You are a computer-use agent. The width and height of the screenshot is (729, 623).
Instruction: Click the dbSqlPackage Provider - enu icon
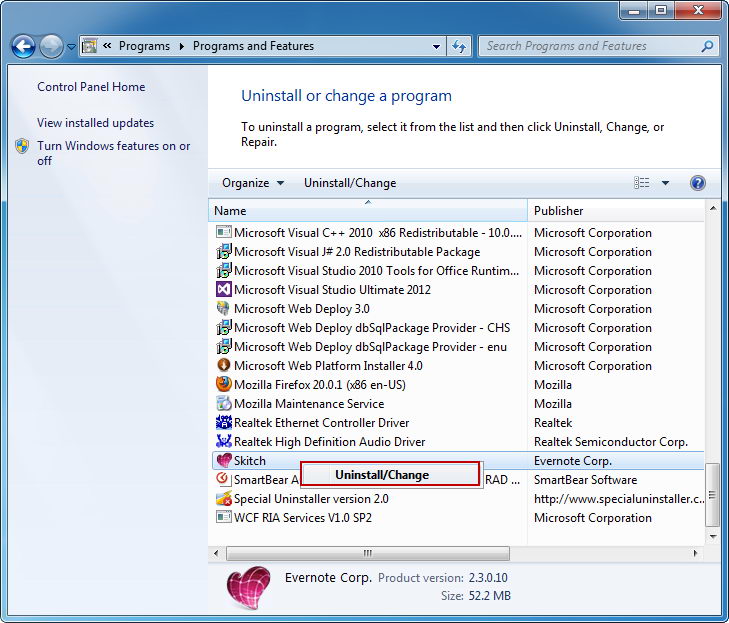click(x=224, y=346)
